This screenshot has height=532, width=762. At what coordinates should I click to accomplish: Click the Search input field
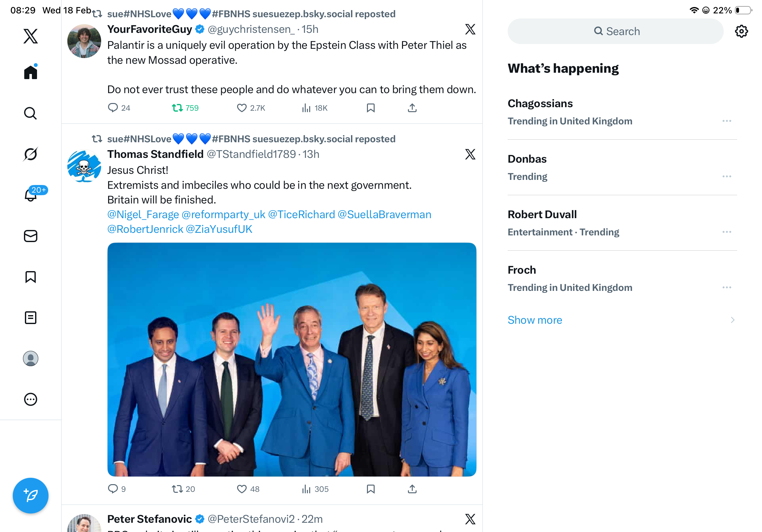tap(615, 32)
